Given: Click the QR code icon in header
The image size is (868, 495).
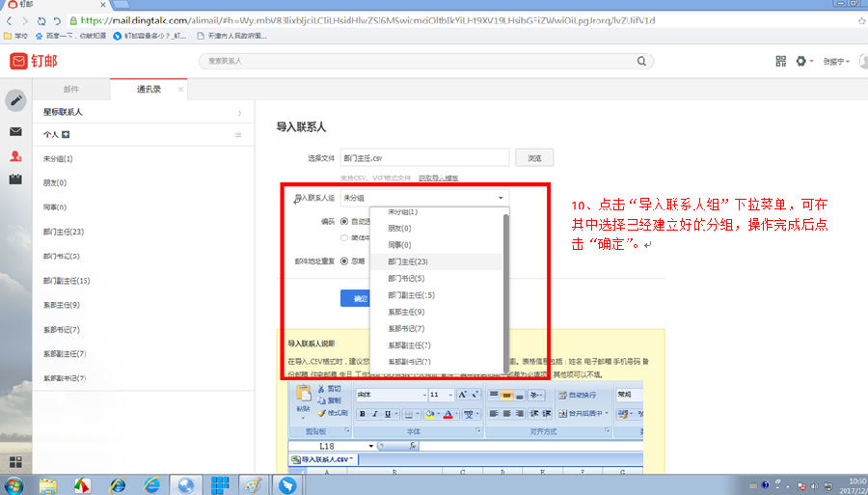Looking at the screenshot, I should pos(780,61).
